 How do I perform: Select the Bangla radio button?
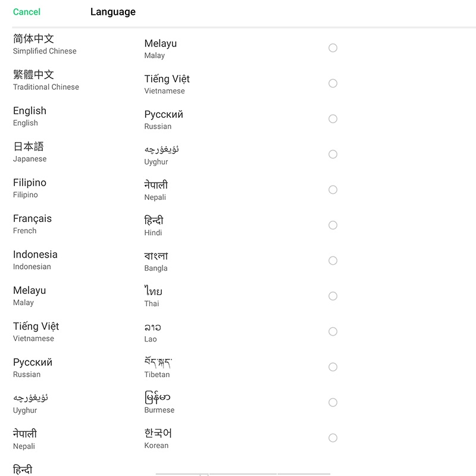tap(333, 261)
